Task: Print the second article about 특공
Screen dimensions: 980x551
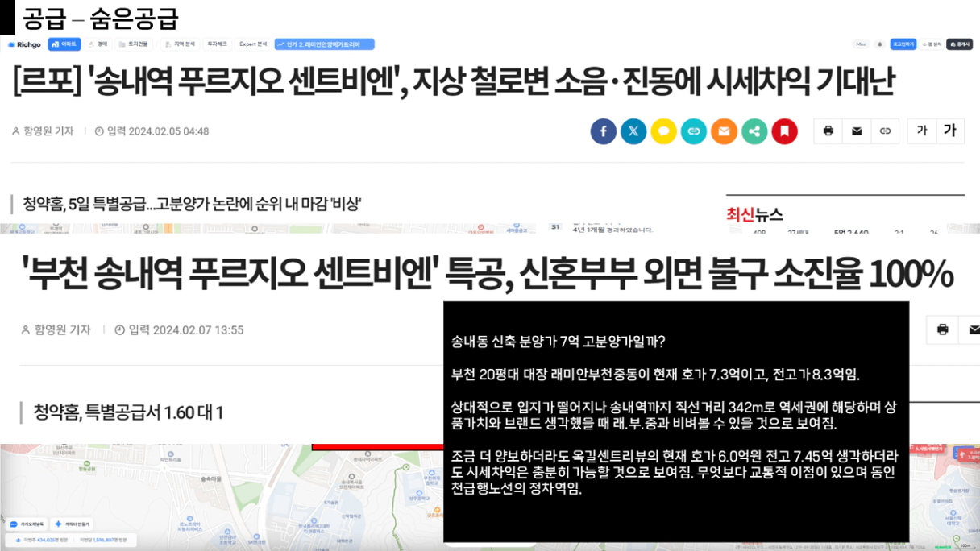Action: (942, 329)
